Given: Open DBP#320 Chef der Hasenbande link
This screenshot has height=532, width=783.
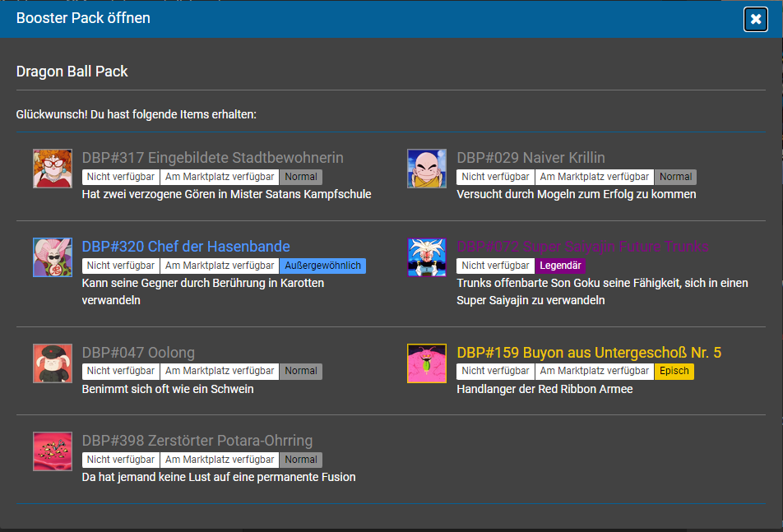Looking at the screenshot, I should click(x=186, y=247).
